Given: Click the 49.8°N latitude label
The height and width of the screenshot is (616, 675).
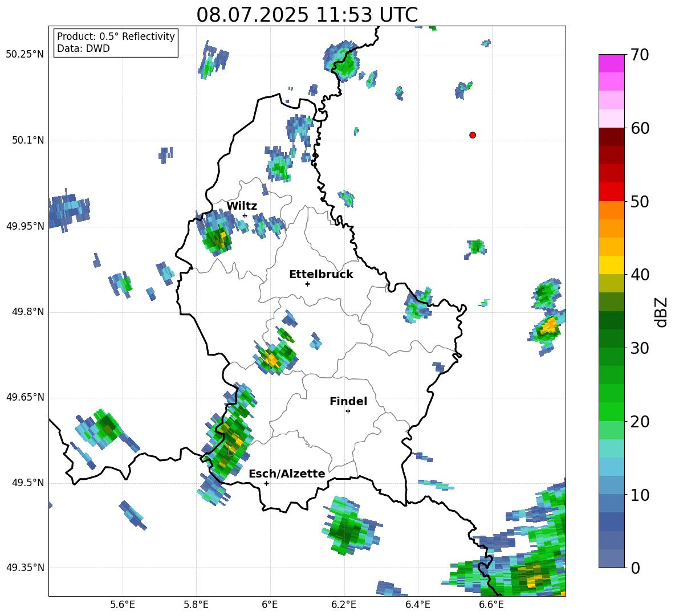Looking at the screenshot, I should [28, 312].
